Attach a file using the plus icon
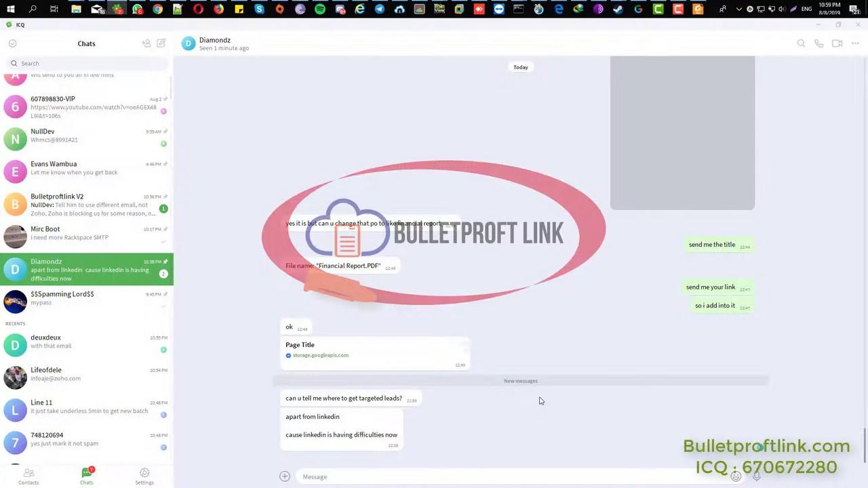Screen dimensions: 868x488 point(285,476)
